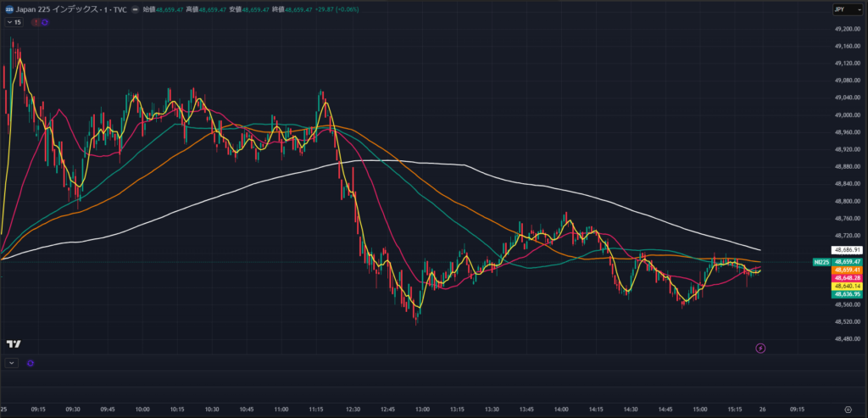868x418 pixels.
Task: Click the pink 48,648.28 price label
Action: point(847,278)
